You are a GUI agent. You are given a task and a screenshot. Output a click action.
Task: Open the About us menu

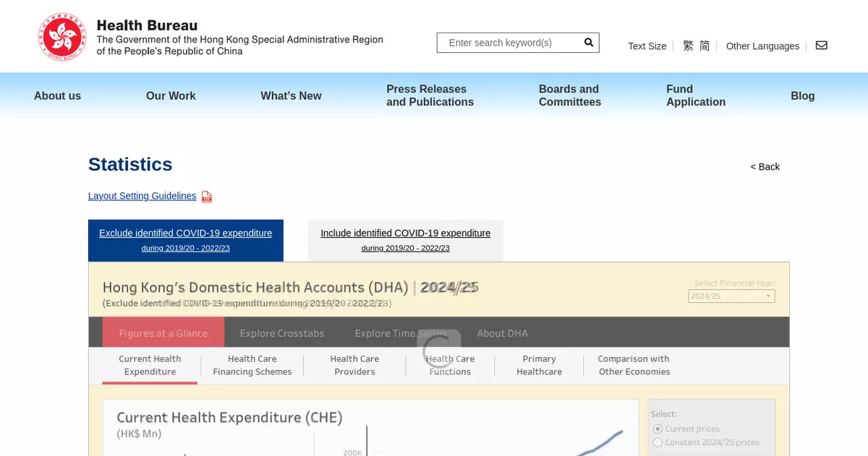[57, 95]
